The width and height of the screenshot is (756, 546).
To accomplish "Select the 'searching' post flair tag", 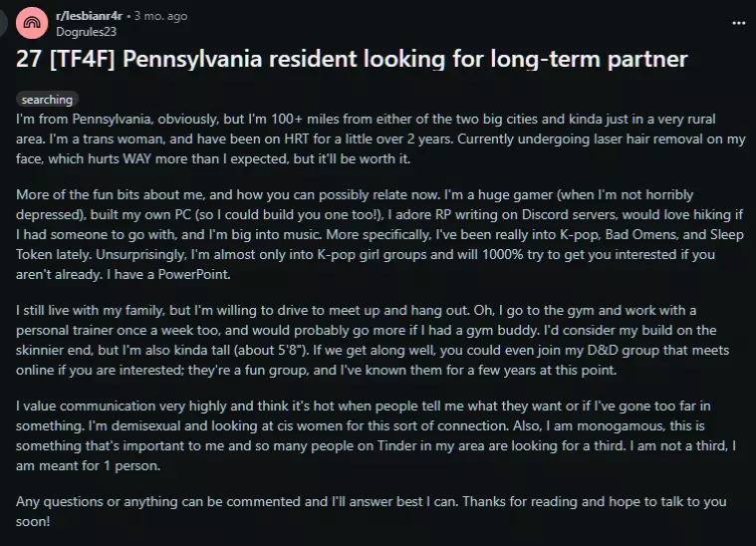I will coord(47,100).
